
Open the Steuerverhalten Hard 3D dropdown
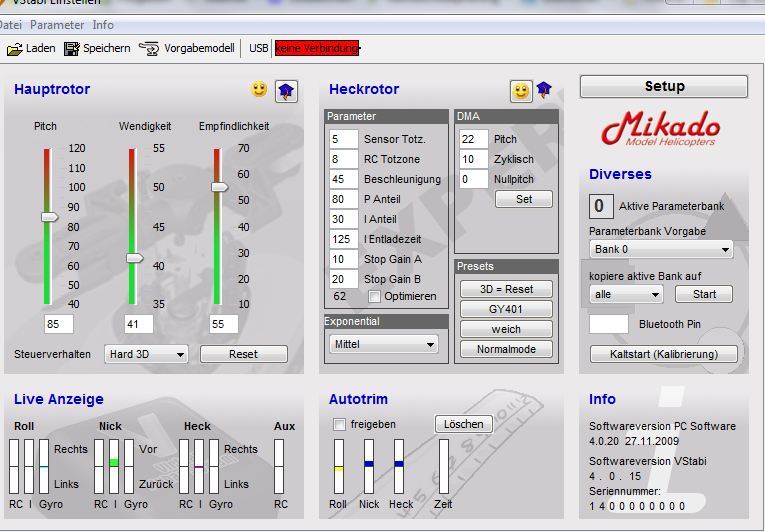point(146,354)
